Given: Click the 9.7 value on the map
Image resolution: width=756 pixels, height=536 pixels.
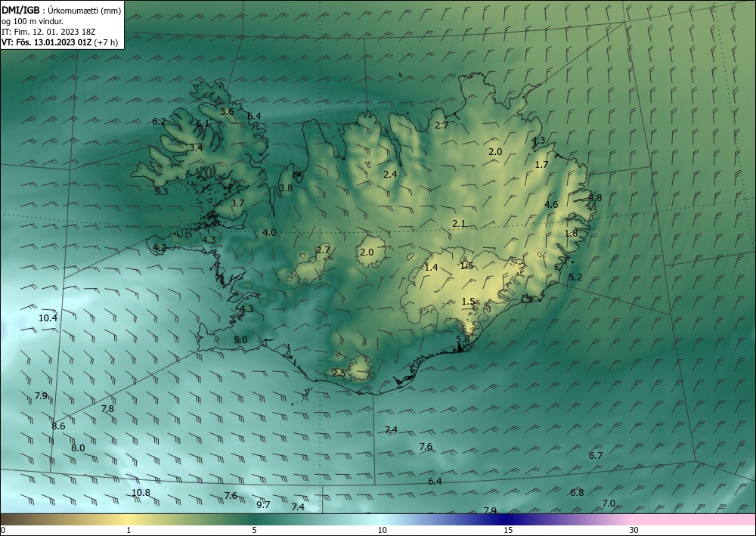Looking at the screenshot, I should pyautogui.click(x=263, y=505).
